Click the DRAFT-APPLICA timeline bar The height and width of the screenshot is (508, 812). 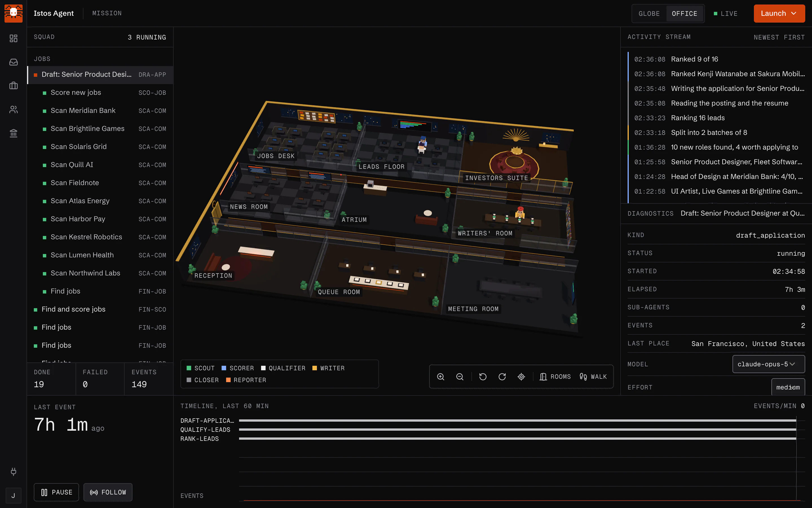(517, 420)
